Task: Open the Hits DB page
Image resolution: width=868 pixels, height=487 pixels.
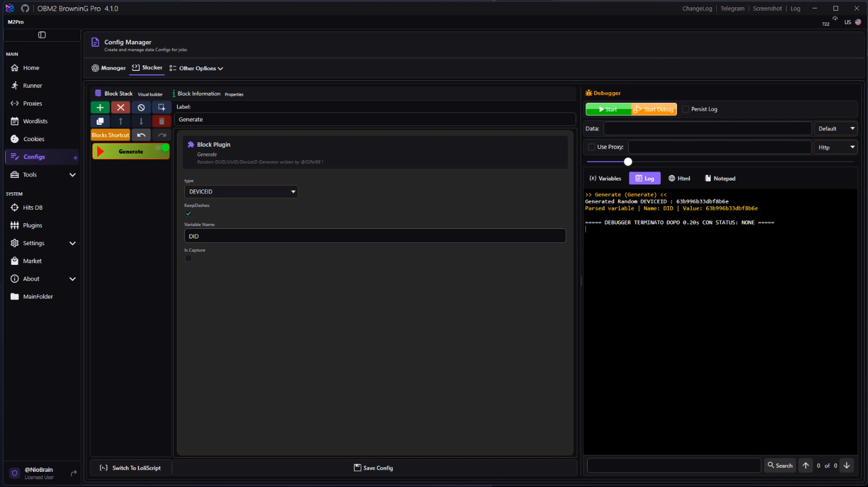Action: point(42,208)
